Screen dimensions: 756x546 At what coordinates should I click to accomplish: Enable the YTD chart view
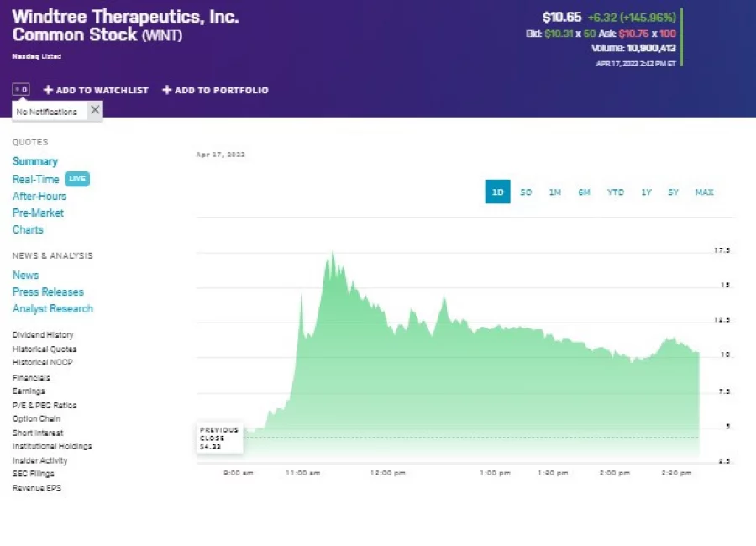615,192
